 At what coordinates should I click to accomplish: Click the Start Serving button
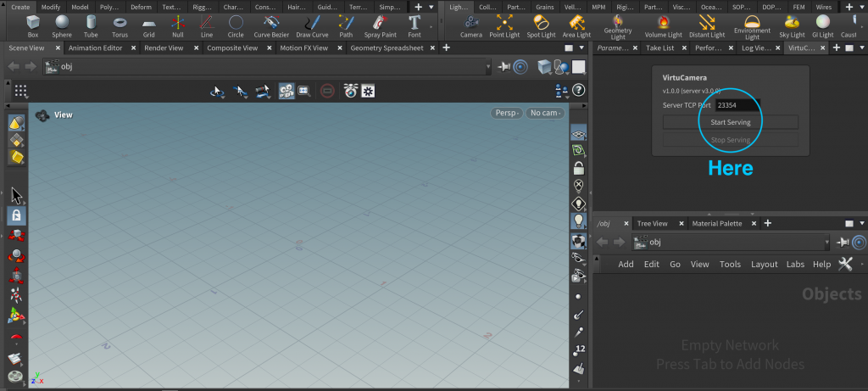click(730, 122)
